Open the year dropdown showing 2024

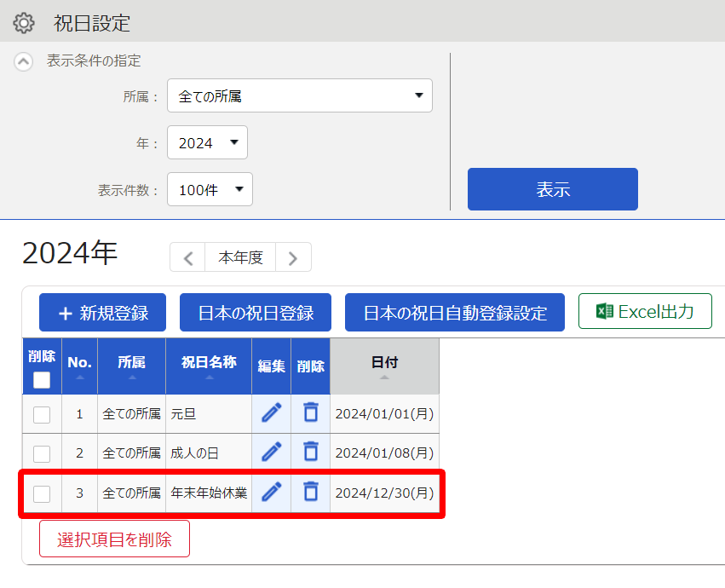point(207,142)
